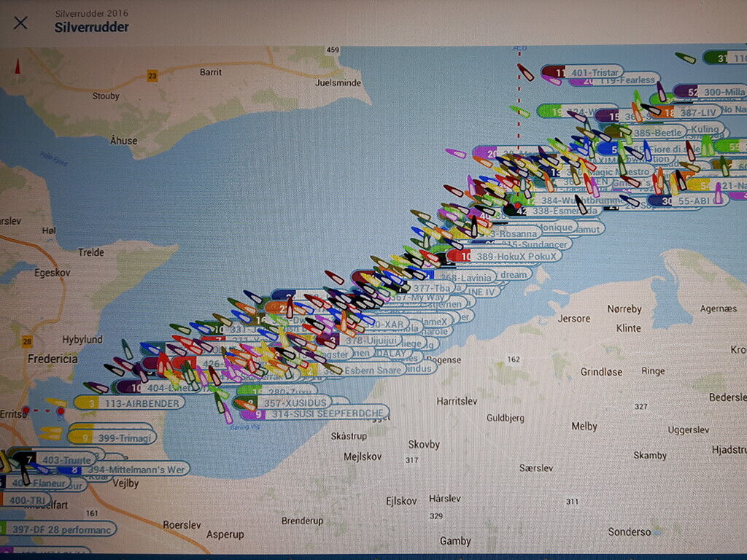Close the Silverrudder tracker view
Viewport: 747px width, 560px height.
pyautogui.click(x=20, y=23)
